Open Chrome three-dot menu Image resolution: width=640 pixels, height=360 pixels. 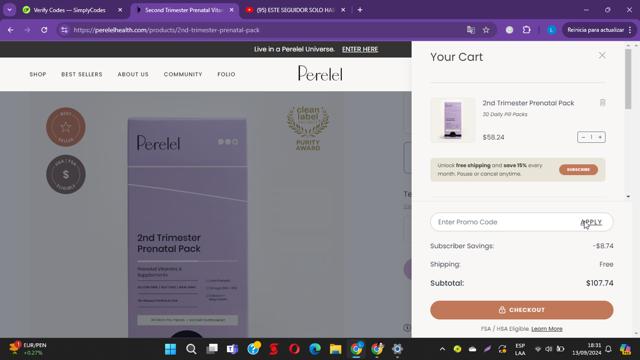(630, 30)
